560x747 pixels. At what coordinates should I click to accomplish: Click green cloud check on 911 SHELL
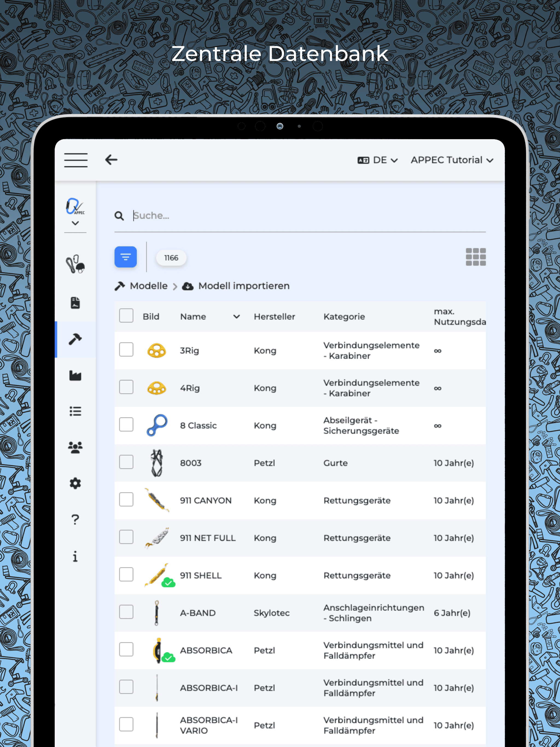[168, 583]
